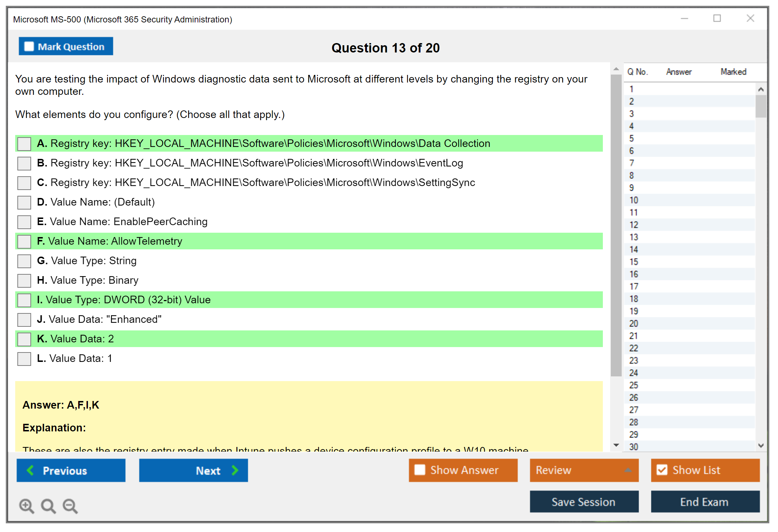Toggle the Mark Question checkbox
The width and height of the screenshot is (778, 532).
pyautogui.click(x=29, y=47)
